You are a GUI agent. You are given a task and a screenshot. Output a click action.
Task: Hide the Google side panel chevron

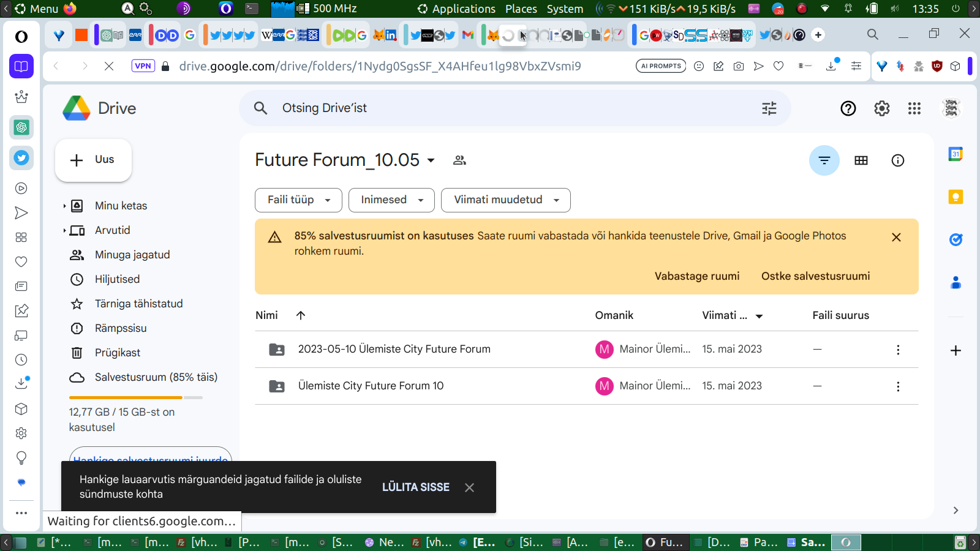pyautogui.click(x=956, y=511)
